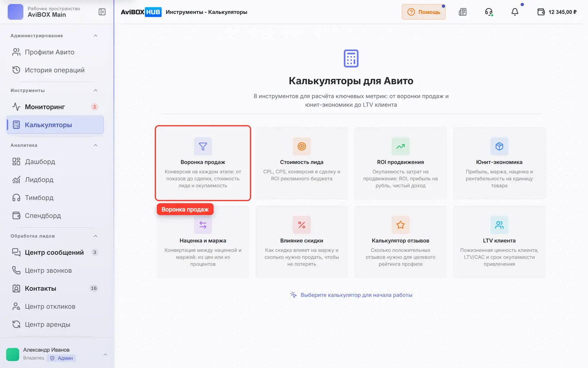Click the Мониторинг pulse icon
This screenshot has height=368, width=588.
tap(16, 107)
